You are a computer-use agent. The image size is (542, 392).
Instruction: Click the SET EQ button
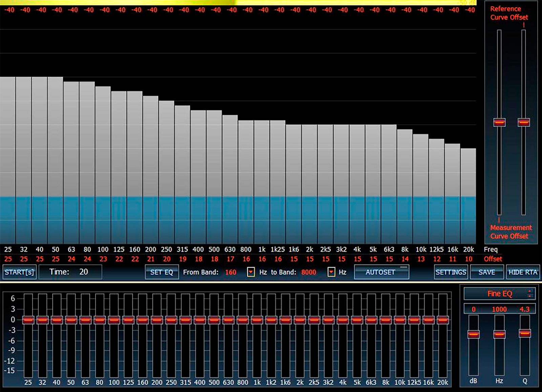pos(162,272)
